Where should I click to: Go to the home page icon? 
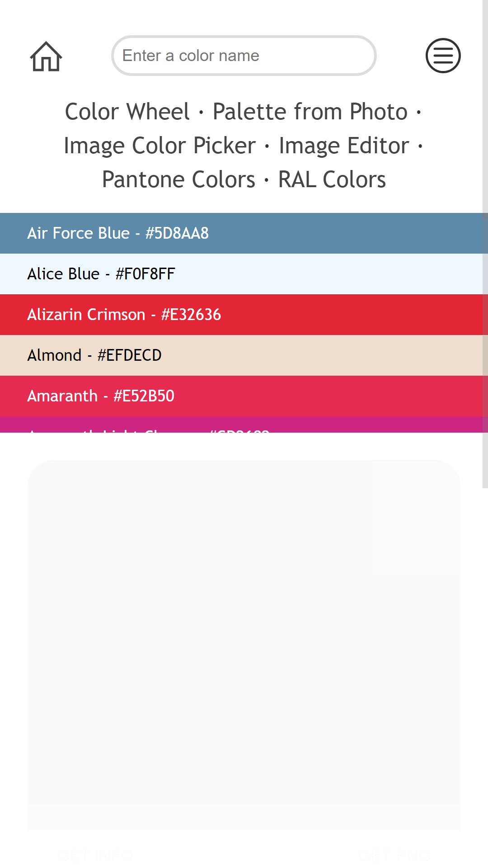(x=46, y=56)
